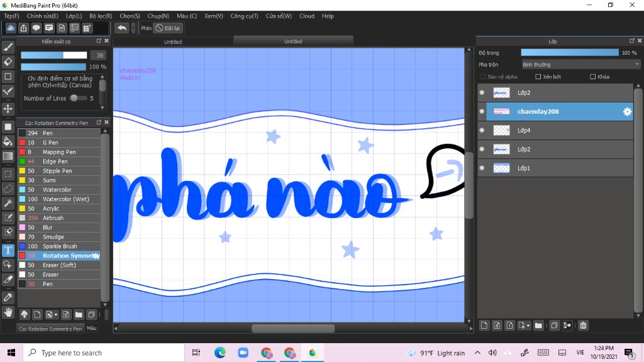
Task: Select the Dot/fill square tool
Action: (8, 127)
